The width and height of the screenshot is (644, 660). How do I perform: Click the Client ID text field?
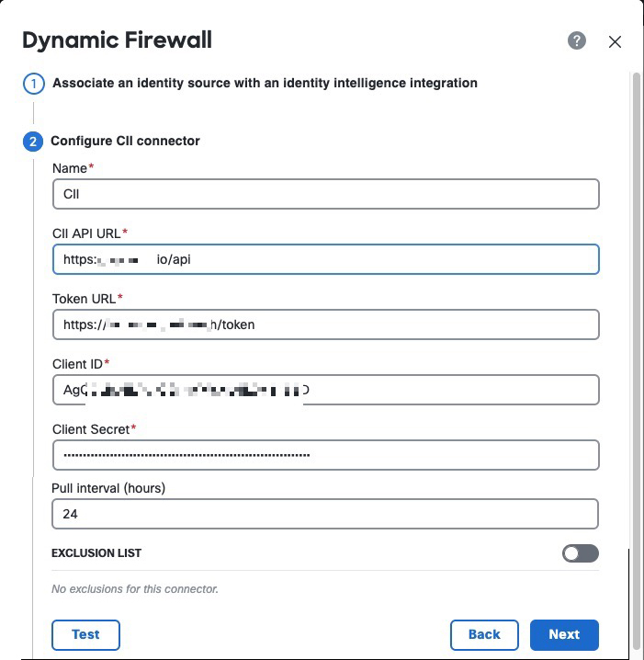pyautogui.click(x=325, y=390)
